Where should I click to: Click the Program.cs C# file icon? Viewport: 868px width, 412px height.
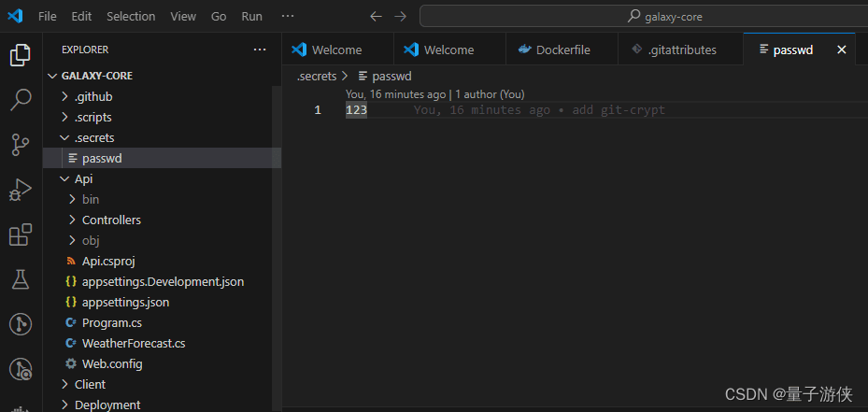coord(71,323)
